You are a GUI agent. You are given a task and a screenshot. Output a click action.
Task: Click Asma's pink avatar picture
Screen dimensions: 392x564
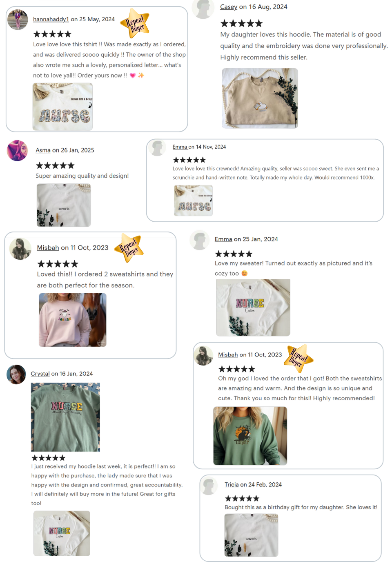[x=17, y=151]
